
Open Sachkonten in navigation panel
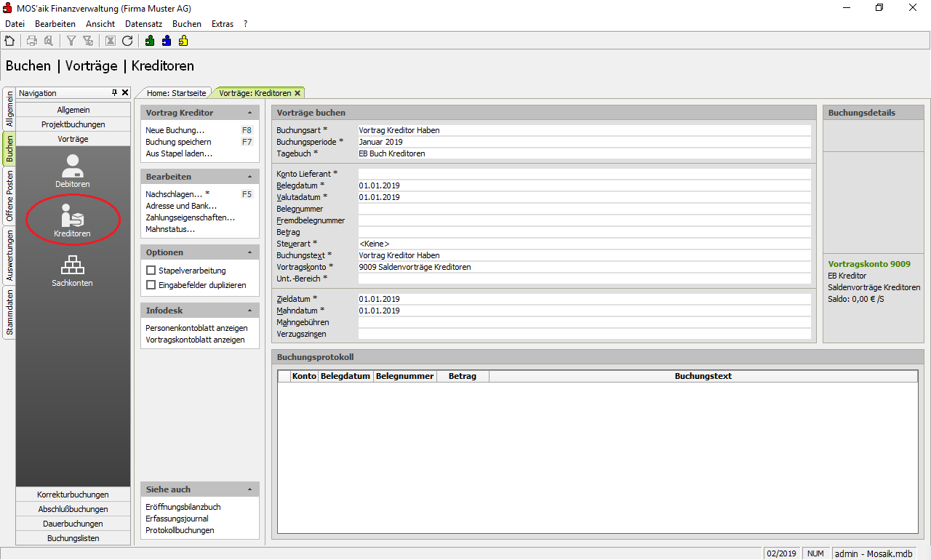pyautogui.click(x=72, y=271)
